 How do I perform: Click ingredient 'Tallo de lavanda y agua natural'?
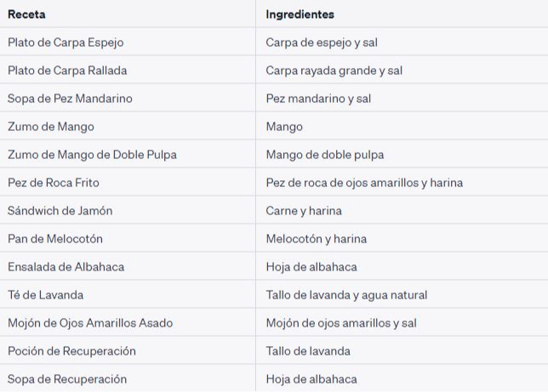tap(346, 294)
